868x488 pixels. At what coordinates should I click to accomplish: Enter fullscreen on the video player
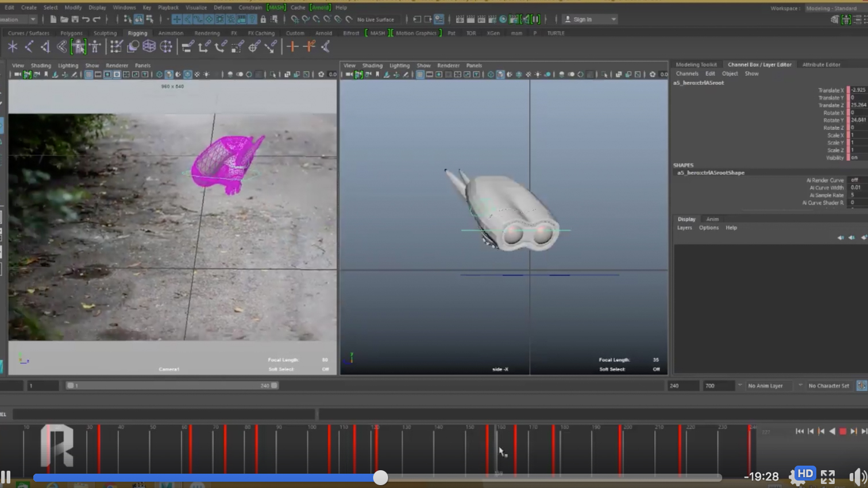point(827,477)
